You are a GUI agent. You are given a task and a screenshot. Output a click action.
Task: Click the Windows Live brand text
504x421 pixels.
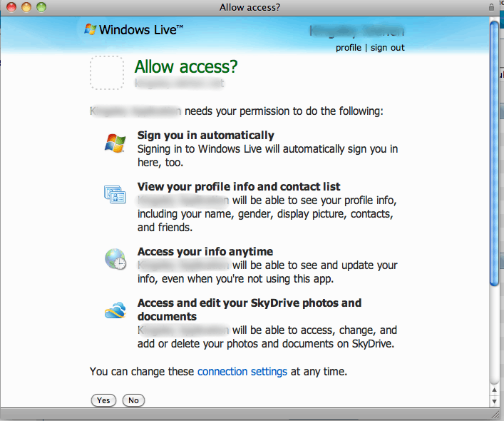(x=141, y=30)
